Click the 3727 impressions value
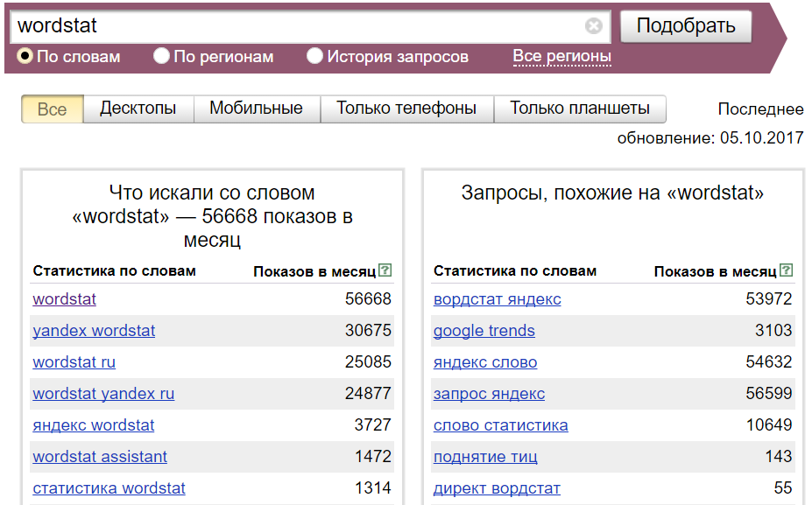 click(x=373, y=425)
